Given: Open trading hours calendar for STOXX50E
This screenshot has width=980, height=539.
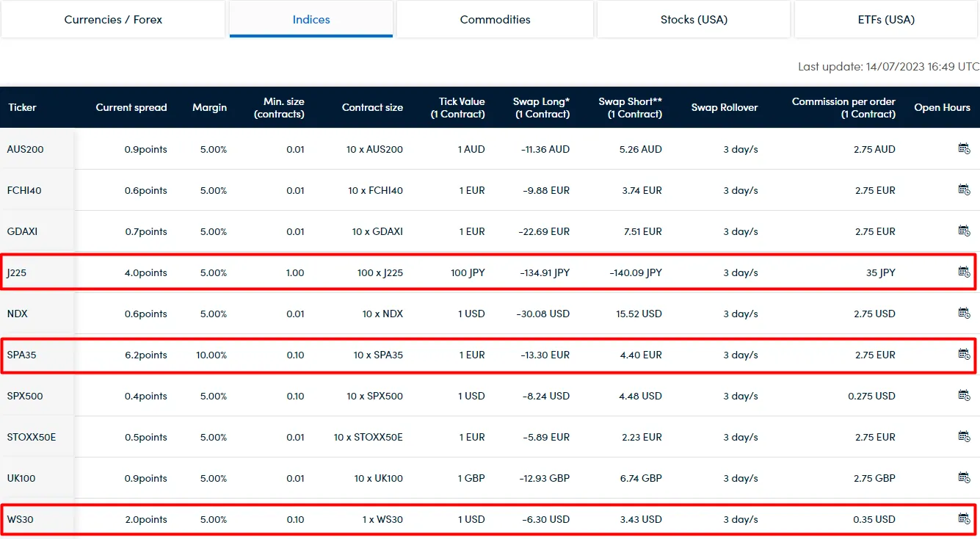Looking at the screenshot, I should [964, 436].
